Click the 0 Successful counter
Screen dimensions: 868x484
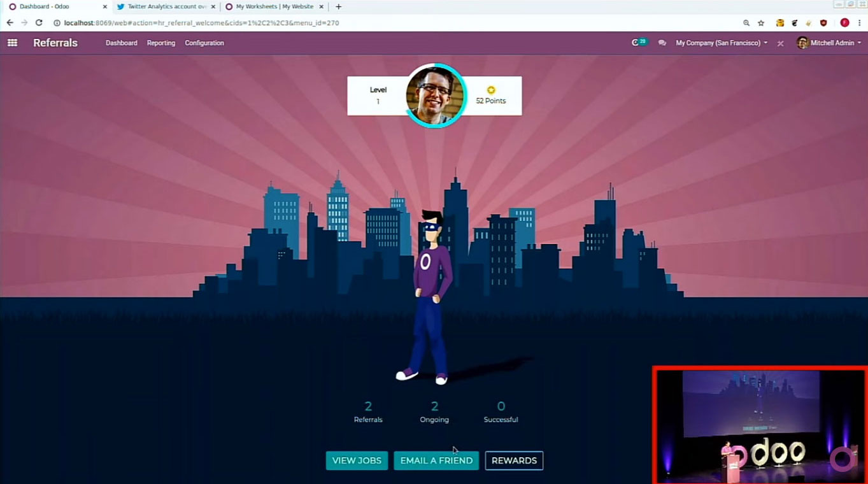click(501, 411)
